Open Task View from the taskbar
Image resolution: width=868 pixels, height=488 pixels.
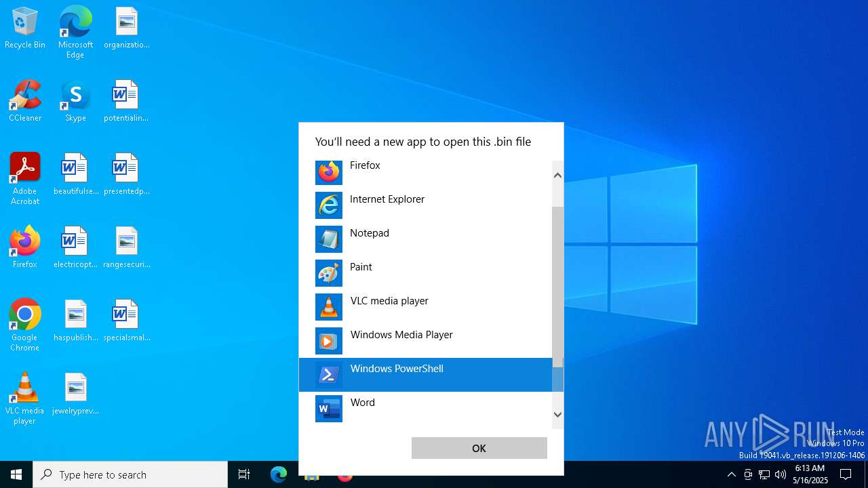pyautogui.click(x=244, y=474)
